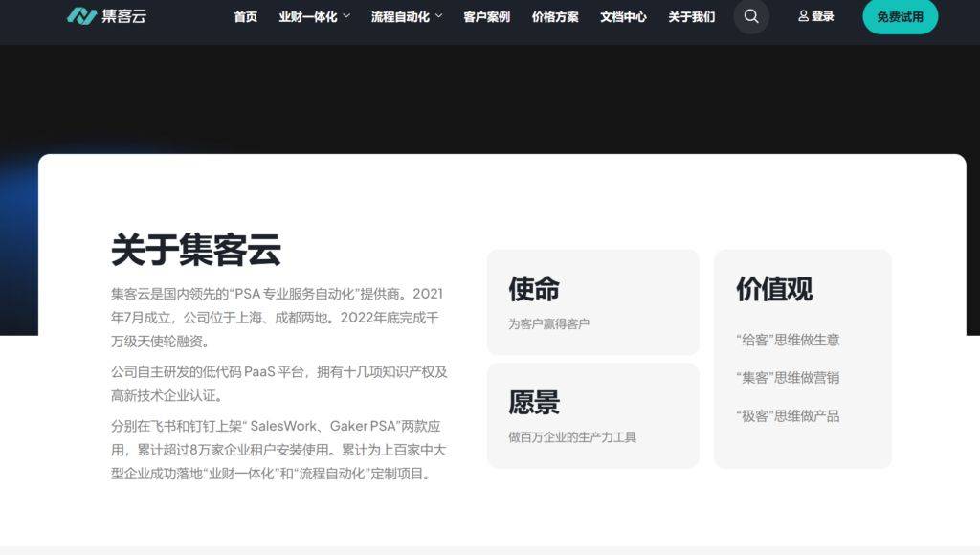Screen dimensions: 980x555
Task: Click the person icon beside 登录
Action: click(802, 16)
